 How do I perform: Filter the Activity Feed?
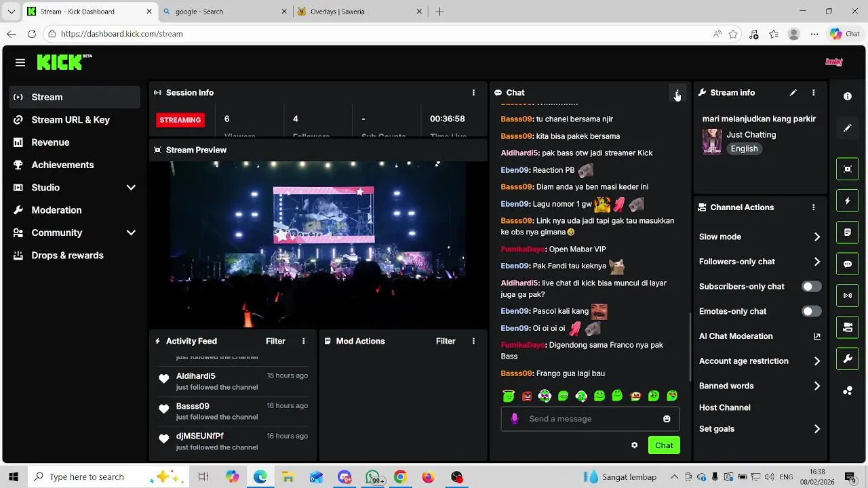click(275, 341)
